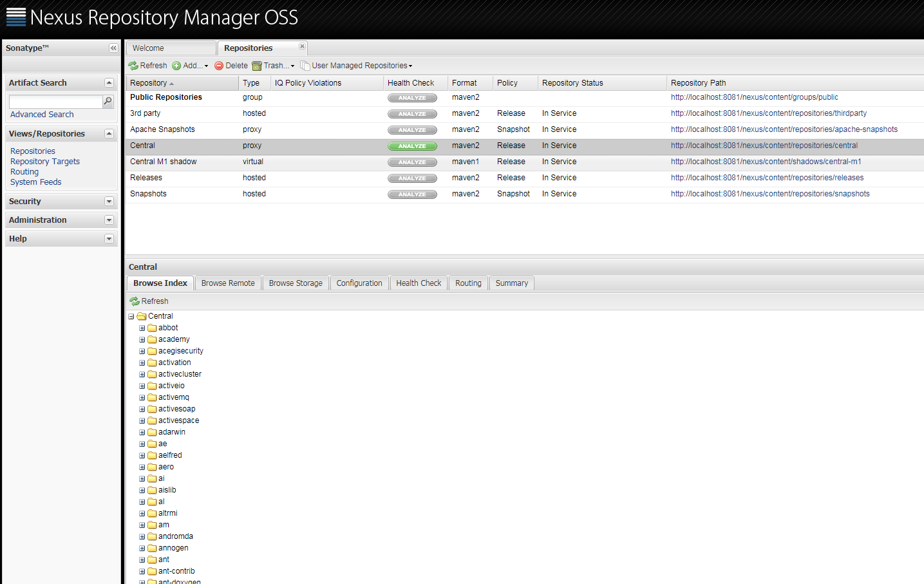Select the Central M1 shadow row
924x584 pixels.
[x=525, y=162]
